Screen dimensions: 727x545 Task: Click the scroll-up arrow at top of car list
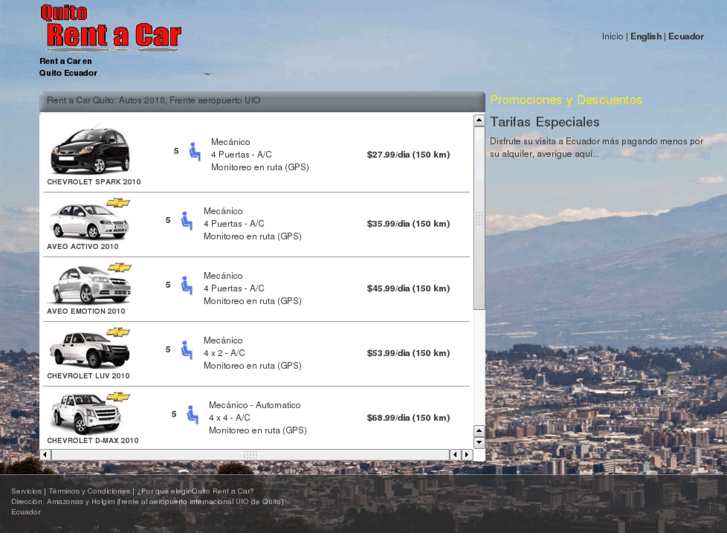click(x=479, y=121)
